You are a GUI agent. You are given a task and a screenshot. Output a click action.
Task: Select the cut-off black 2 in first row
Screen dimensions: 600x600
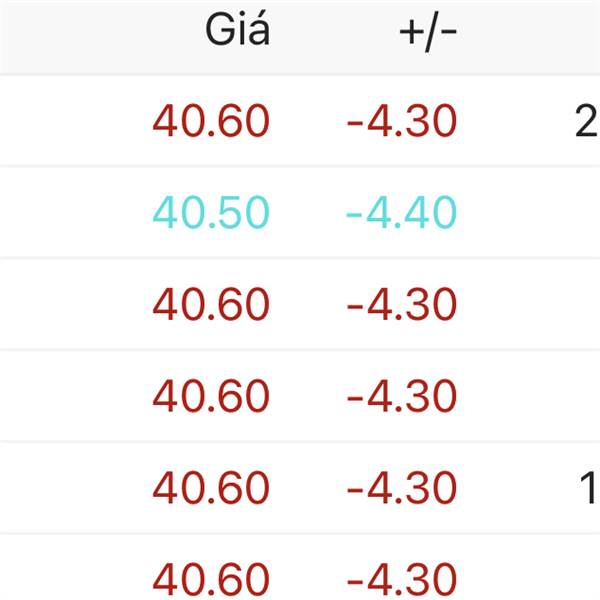coord(587,121)
